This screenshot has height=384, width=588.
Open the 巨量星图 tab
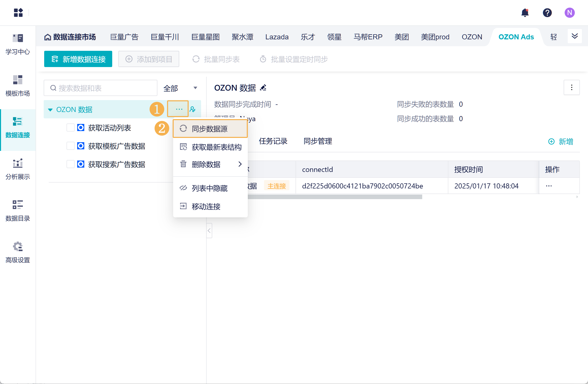pyautogui.click(x=206, y=37)
